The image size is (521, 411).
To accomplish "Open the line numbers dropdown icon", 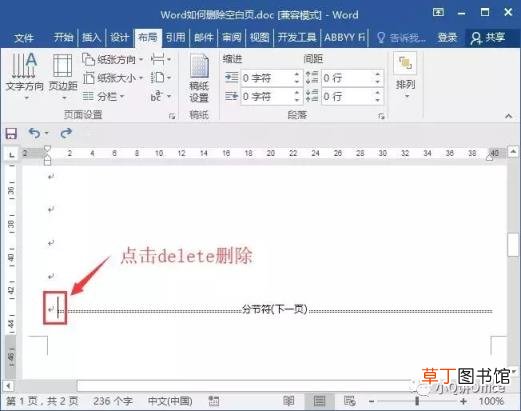I will click(x=161, y=78).
